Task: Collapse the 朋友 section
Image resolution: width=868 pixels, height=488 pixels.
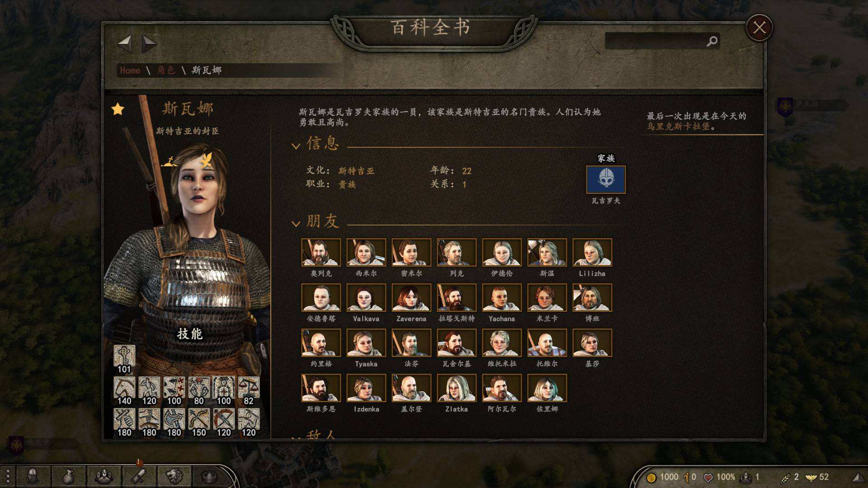Action: point(296,224)
